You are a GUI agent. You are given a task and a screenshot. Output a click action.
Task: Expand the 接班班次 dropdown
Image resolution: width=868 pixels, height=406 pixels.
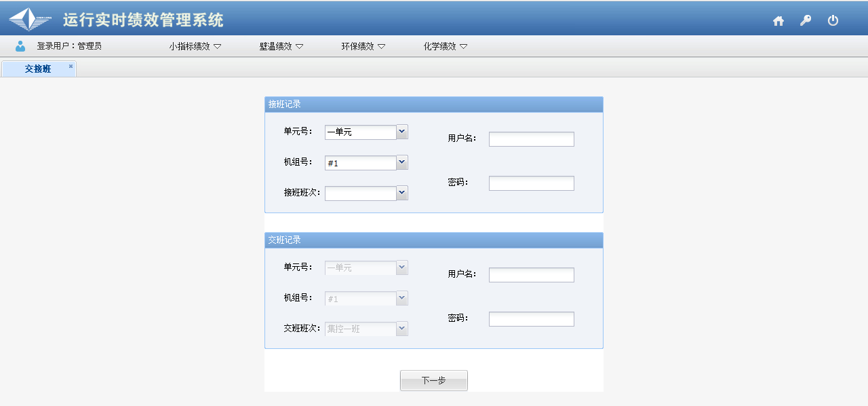click(x=402, y=193)
